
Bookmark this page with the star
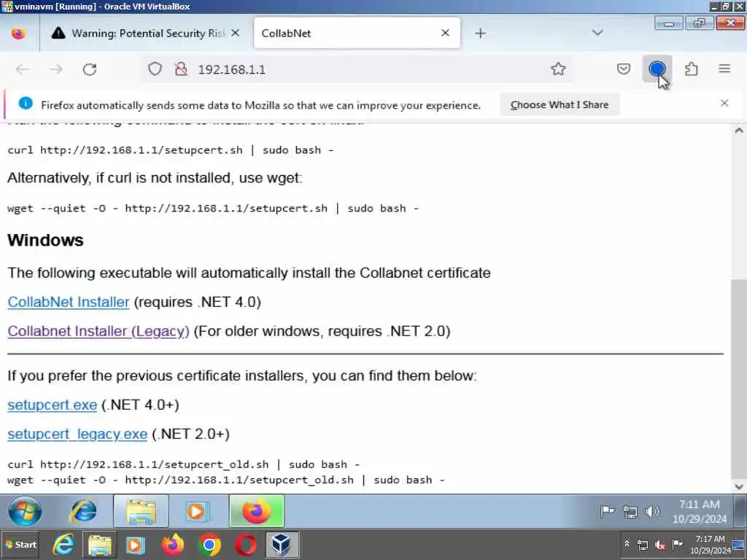pyautogui.click(x=558, y=69)
